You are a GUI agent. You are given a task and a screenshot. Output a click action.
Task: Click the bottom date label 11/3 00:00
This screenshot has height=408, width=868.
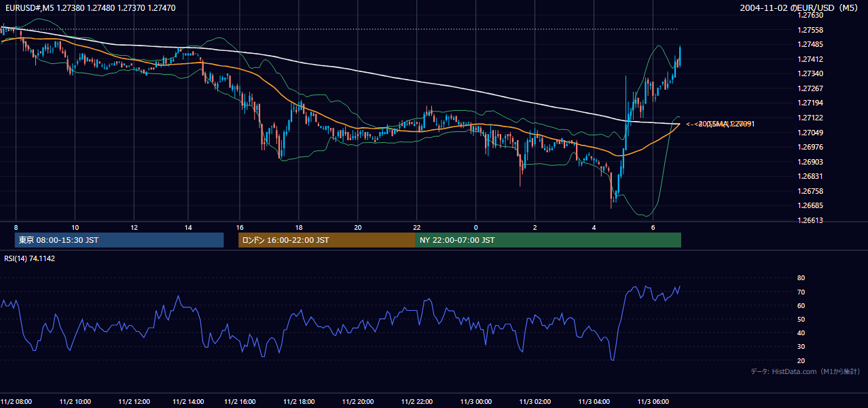point(476,401)
